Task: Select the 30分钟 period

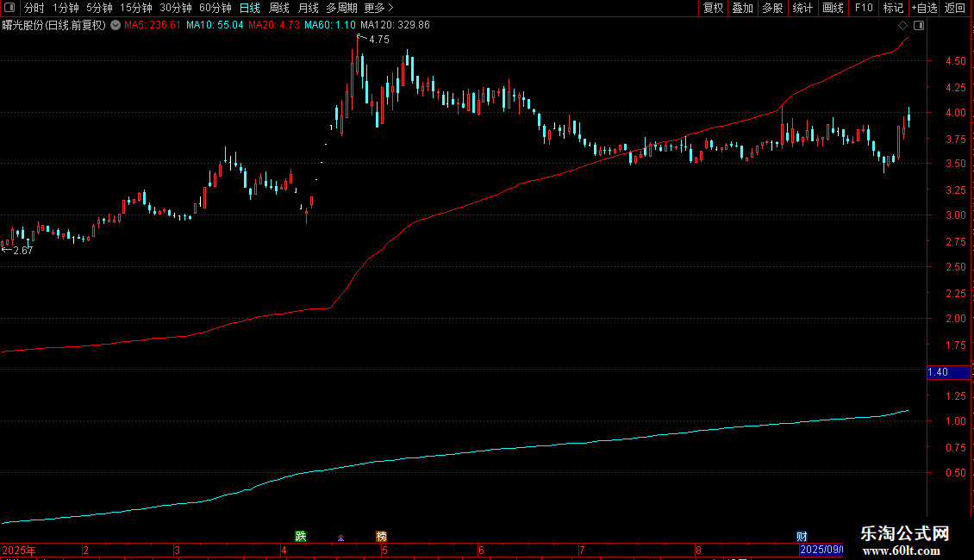Action: click(x=175, y=8)
